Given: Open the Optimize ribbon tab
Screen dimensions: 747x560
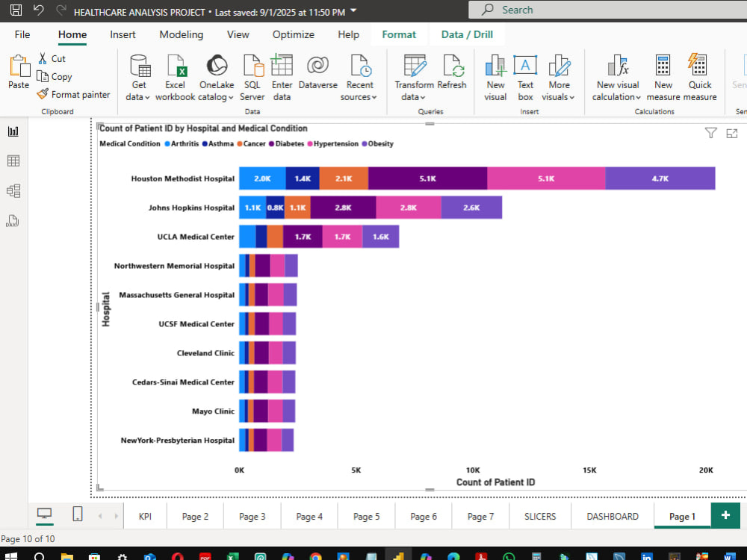Looking at the screenshot, I should click(x=294, y=34).
